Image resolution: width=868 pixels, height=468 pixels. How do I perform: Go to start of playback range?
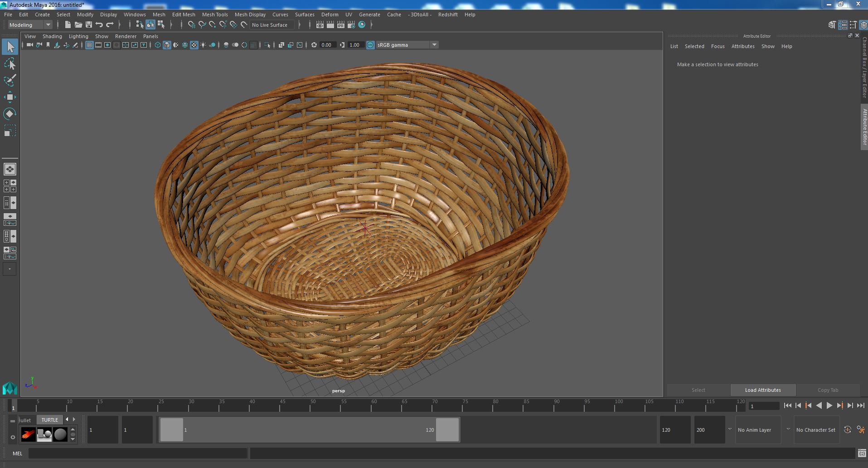click(x=787, y=406)
